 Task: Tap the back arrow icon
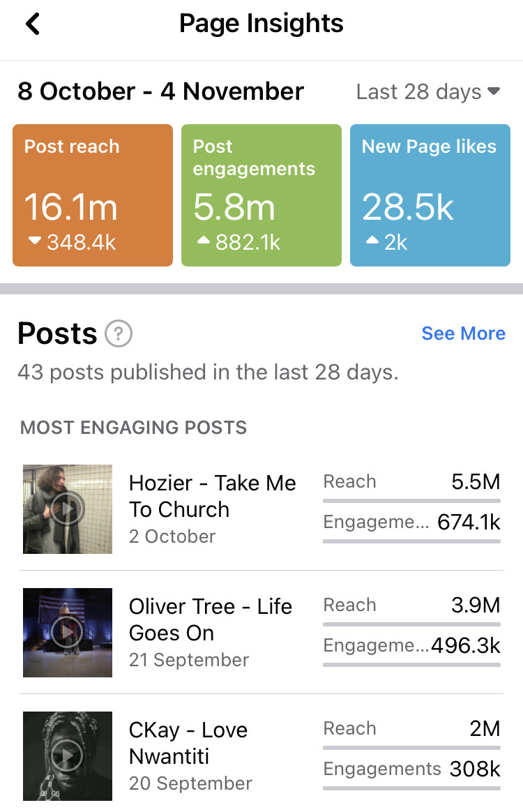click(x=32, y=24)
